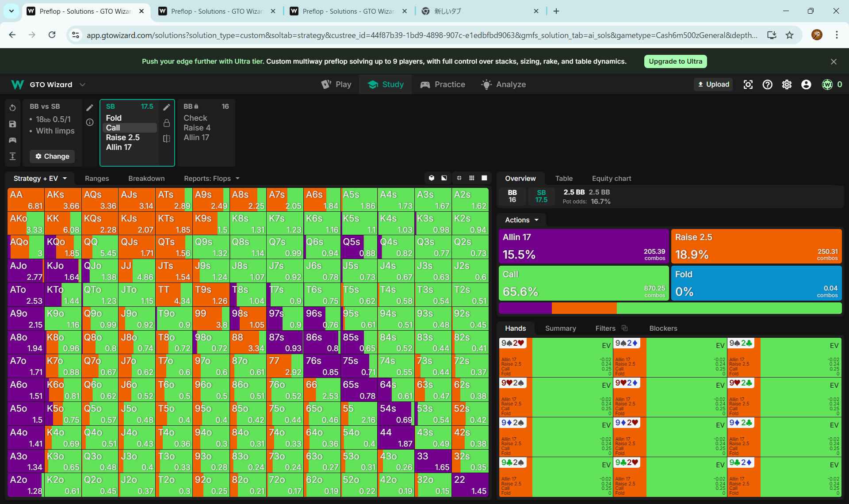Viewport: 849px width, 504px height.
Task: Click the save floppy disk icon
Action: coord(12,124)
